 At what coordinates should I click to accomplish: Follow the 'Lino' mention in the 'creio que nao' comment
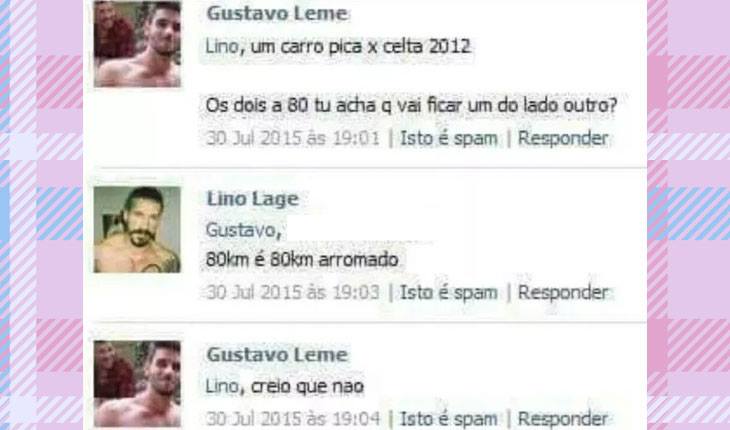(x=222, y=386)
